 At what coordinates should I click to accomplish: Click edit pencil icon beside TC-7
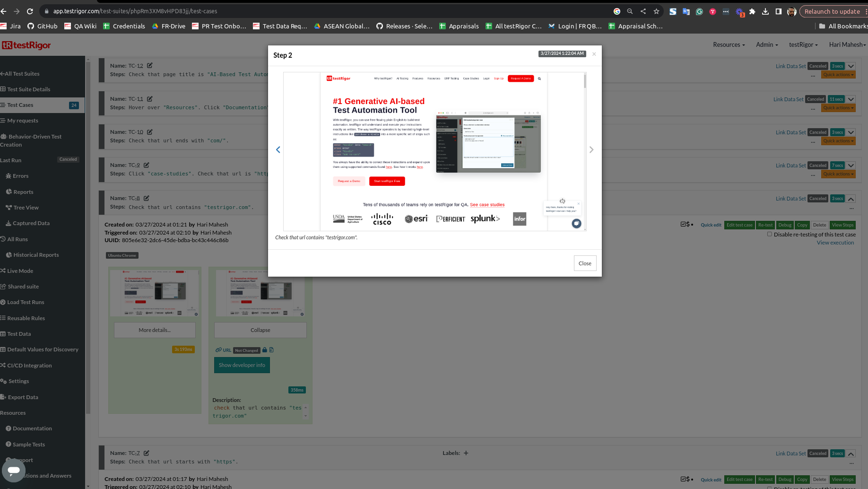(x=147, y=453)
